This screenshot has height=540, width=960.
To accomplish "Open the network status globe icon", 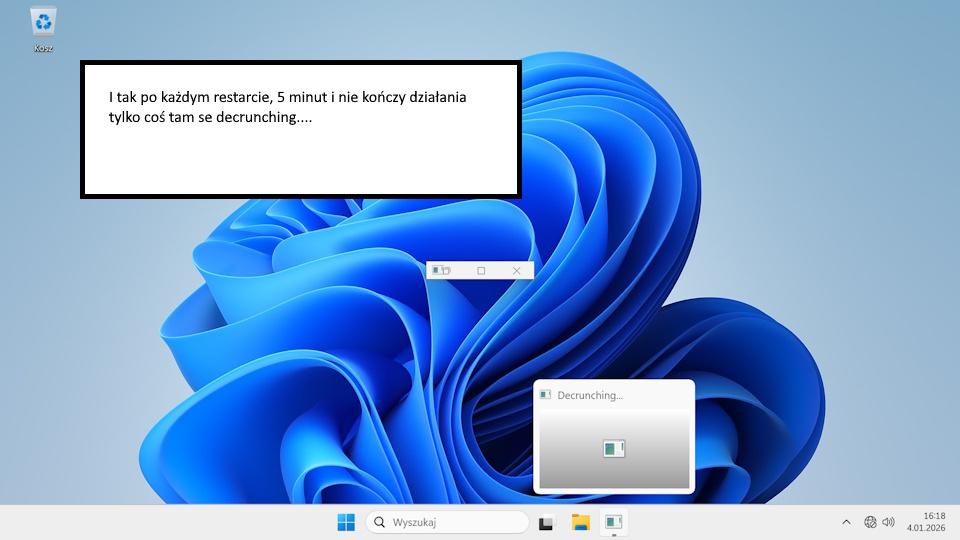I will pos(870,522).
